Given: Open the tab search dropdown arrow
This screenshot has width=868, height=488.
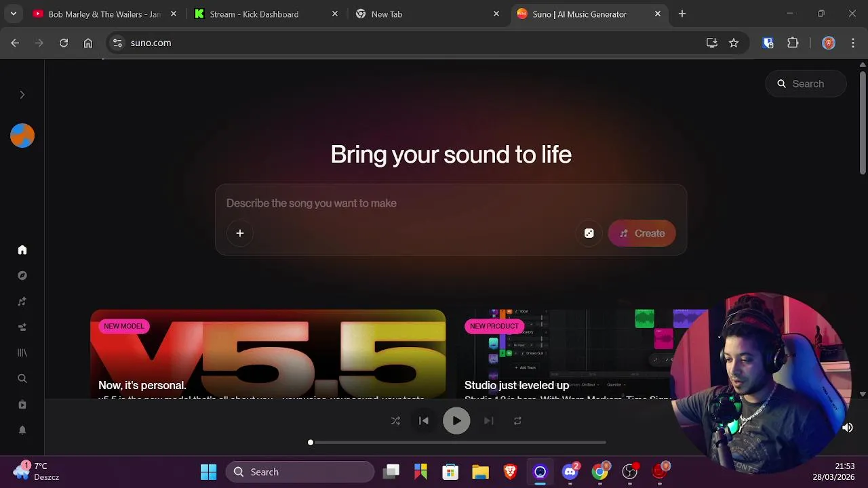Looking at the screenshot, I should click(x=13, y=14).
